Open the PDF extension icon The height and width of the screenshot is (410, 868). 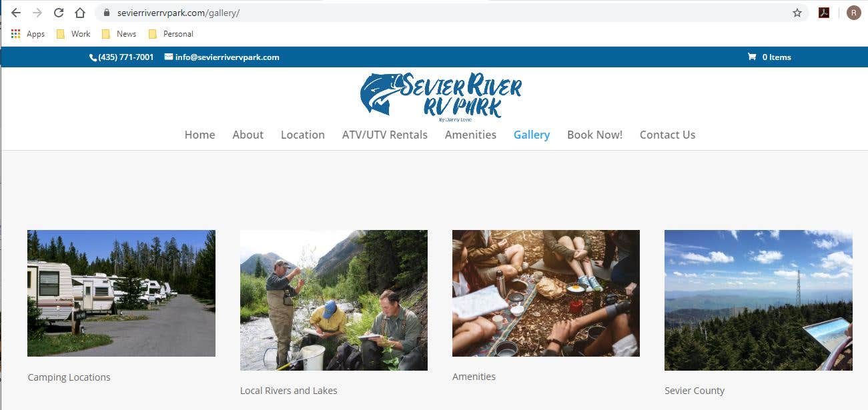824,13
